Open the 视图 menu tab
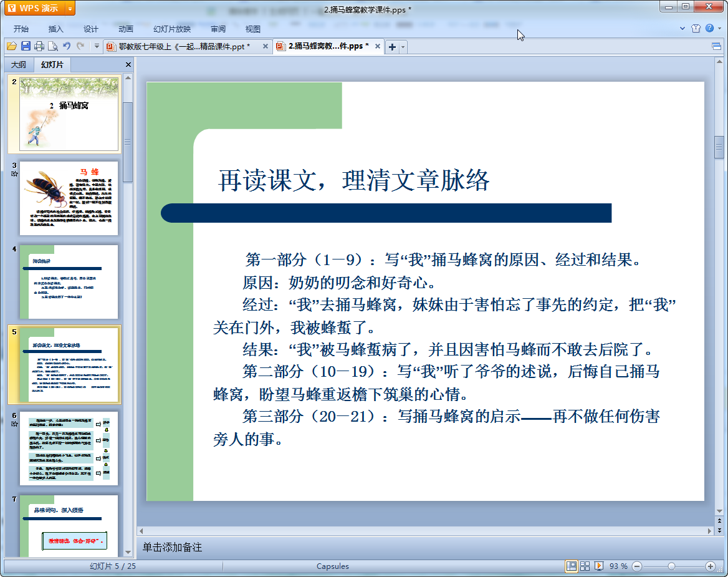The image size is (728, 577). (253, 29)
